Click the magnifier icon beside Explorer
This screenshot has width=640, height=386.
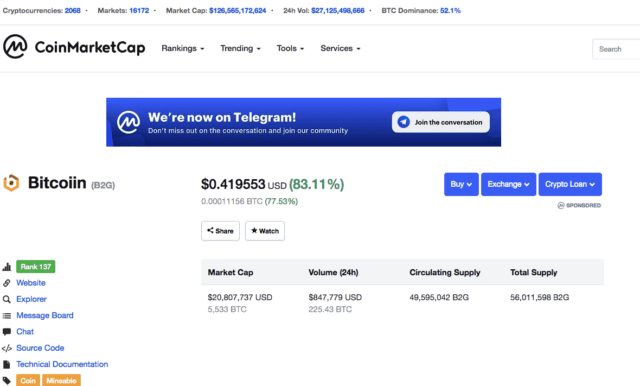point(7,299)
